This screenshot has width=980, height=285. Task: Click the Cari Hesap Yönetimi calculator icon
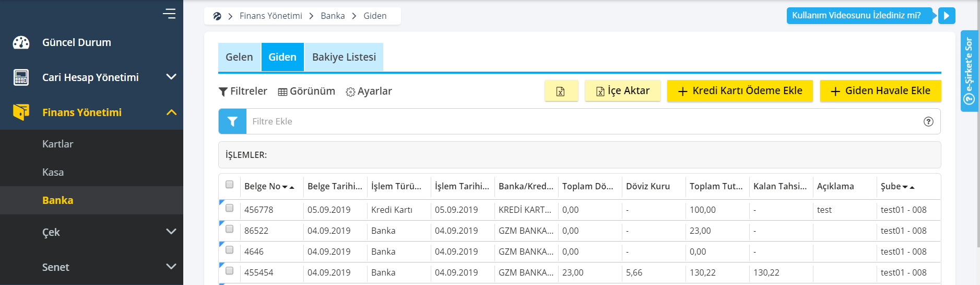tap(21, 77)
